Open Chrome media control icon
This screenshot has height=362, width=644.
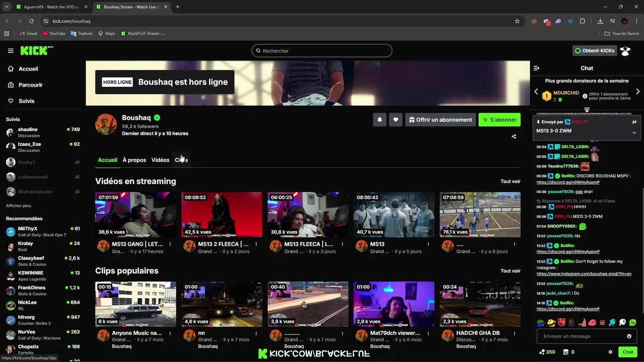(x=612, y=21)
